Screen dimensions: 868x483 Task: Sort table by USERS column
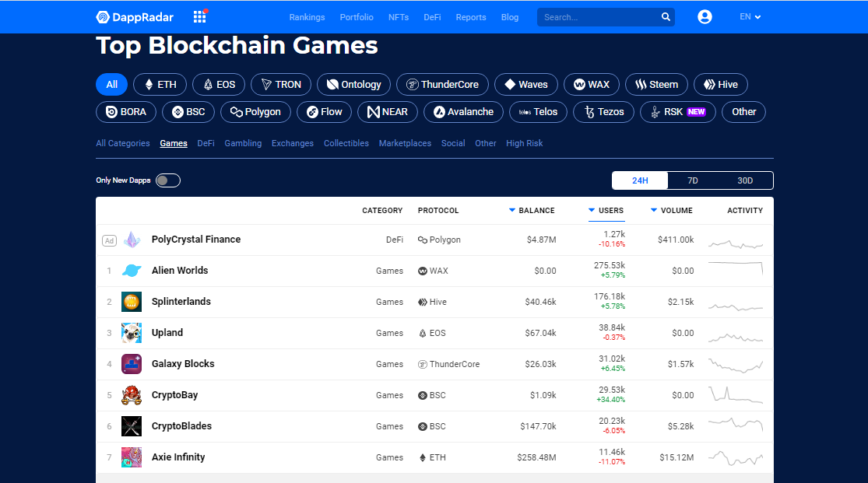(606, 210)
